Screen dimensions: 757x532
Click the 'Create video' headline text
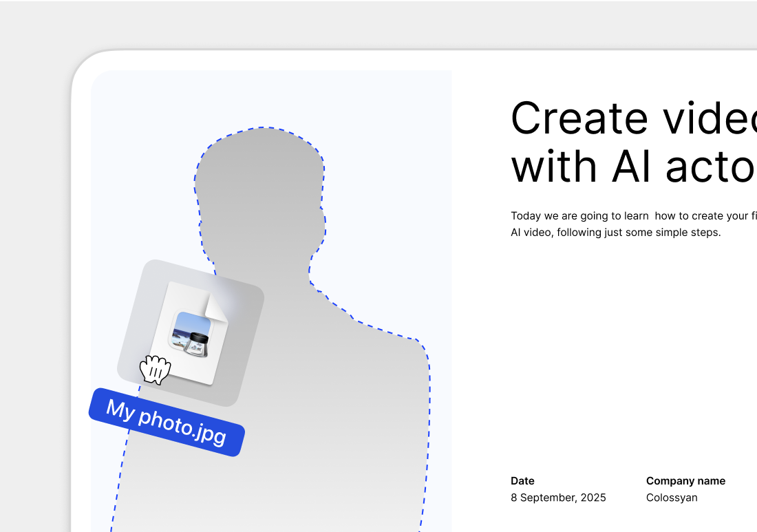[x=633, y=118]
